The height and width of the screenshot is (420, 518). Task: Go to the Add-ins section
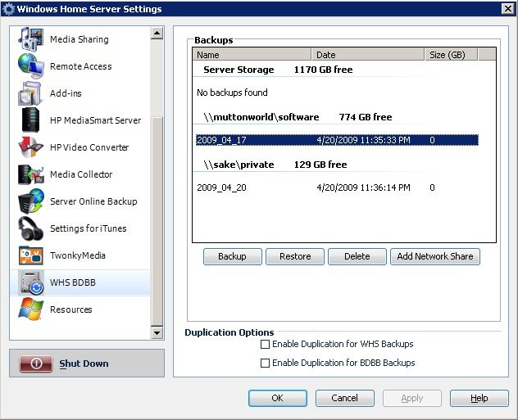(80, 93)
